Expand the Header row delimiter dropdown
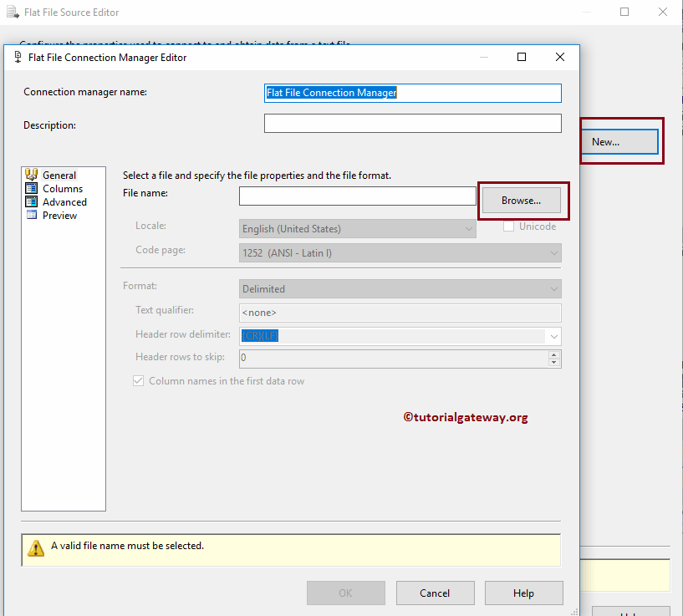This screenshot has height=616, width=683. pyautogui.click(x=553, y=335)
